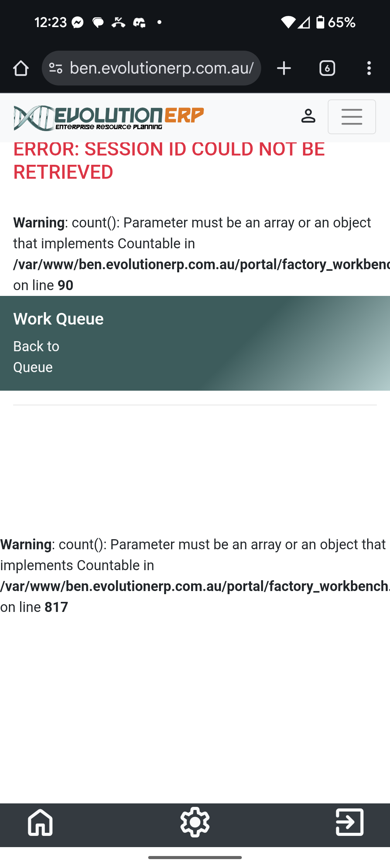Open the browser three-dot menu
This screenshot has height=868, width=390.
click(x=369, y=68)
